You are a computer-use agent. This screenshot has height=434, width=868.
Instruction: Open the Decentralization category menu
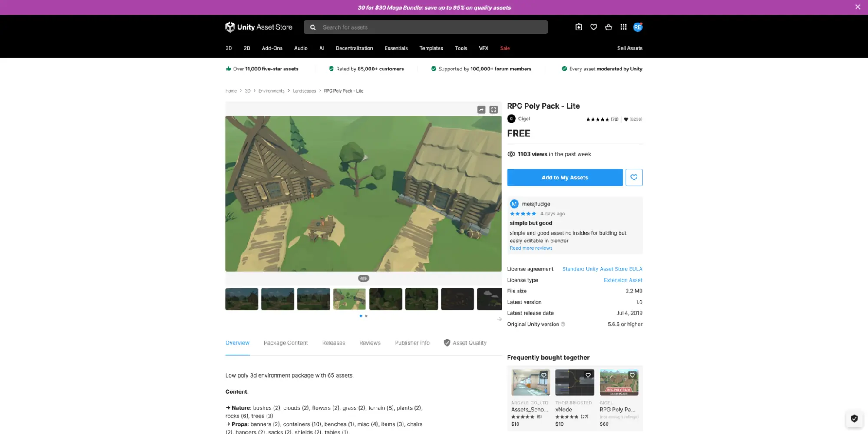pyautogui.click(x=354, y=48)
